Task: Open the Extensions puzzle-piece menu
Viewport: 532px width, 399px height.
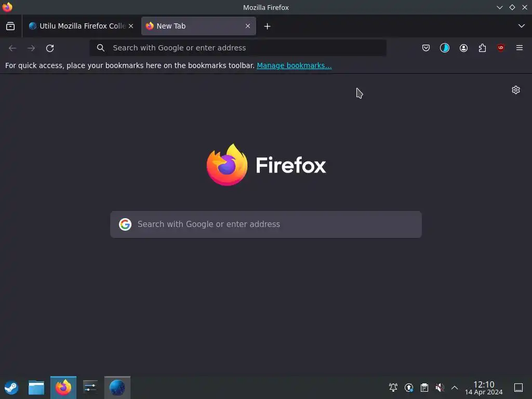Action: [482, 48]
